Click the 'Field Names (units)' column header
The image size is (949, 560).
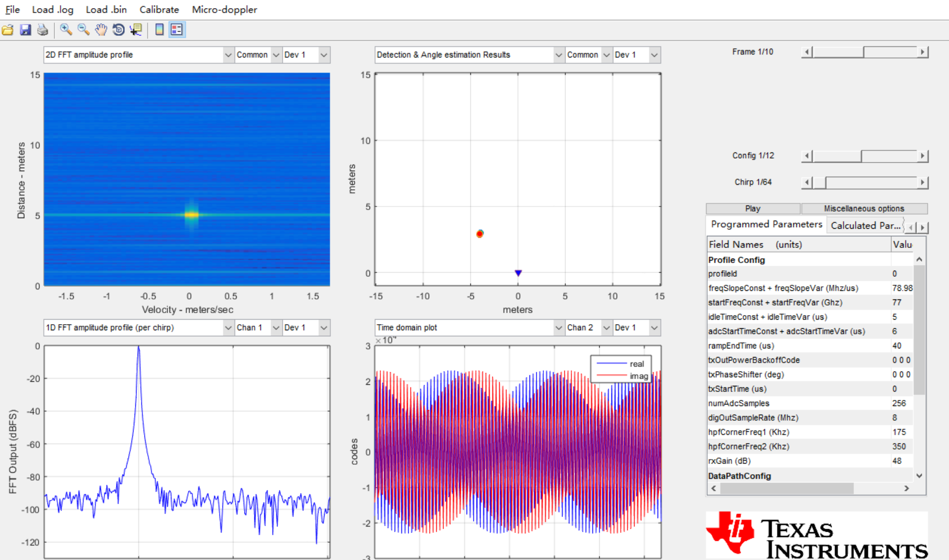799,244
